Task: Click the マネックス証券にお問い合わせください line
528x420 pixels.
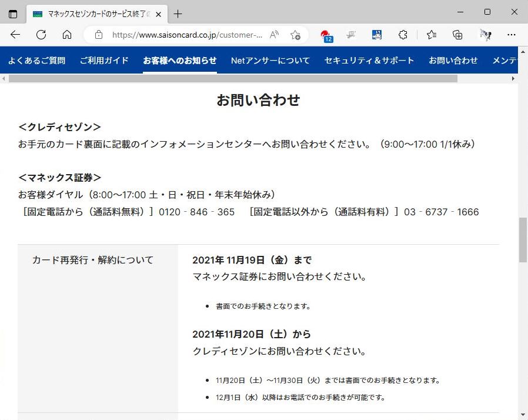Action: tap(279, 277)
